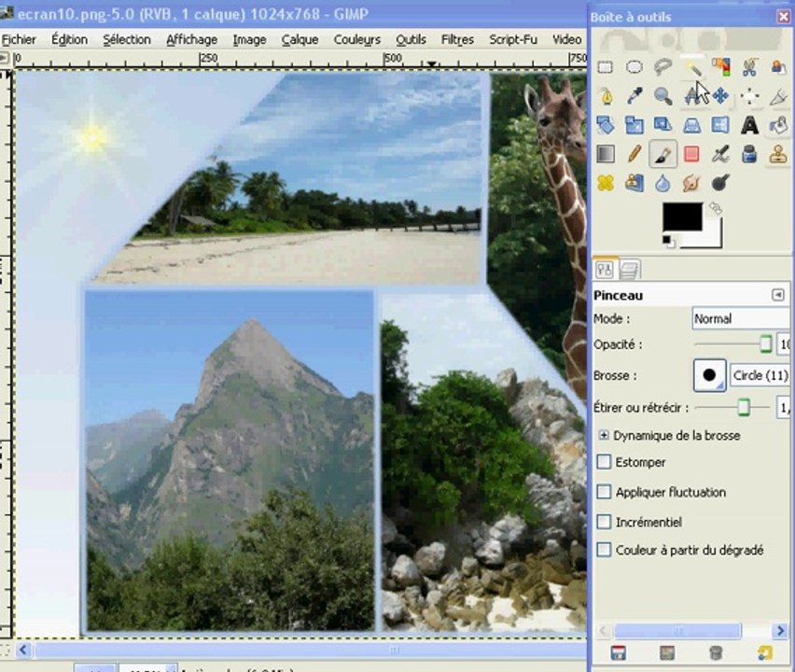Open the black foreground color swatch

tap(682, 217)
